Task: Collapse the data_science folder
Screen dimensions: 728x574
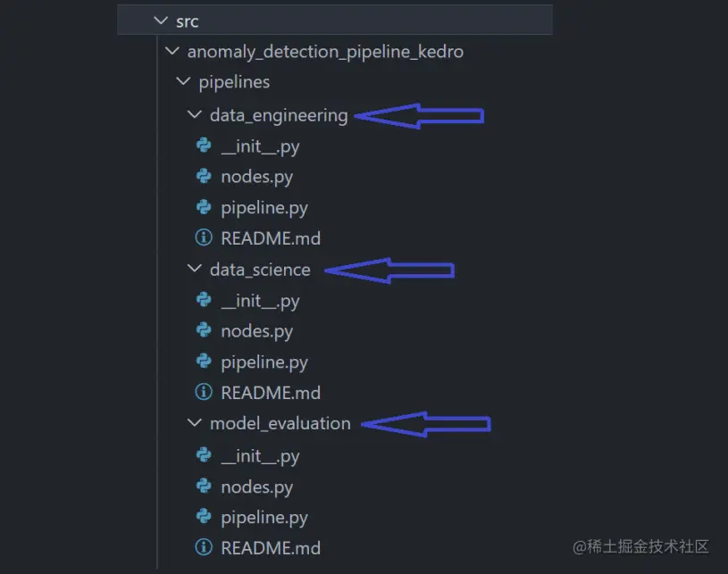Action: (194, 269)
